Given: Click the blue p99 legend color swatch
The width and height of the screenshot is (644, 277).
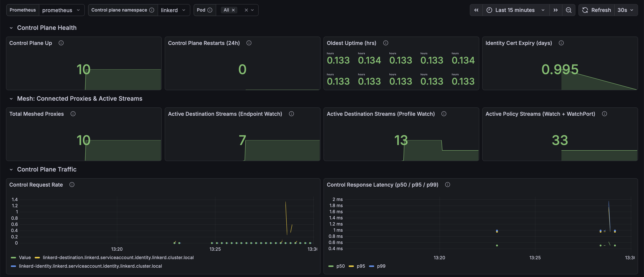Looking at the screenshot, I should (x=372, y=266).
